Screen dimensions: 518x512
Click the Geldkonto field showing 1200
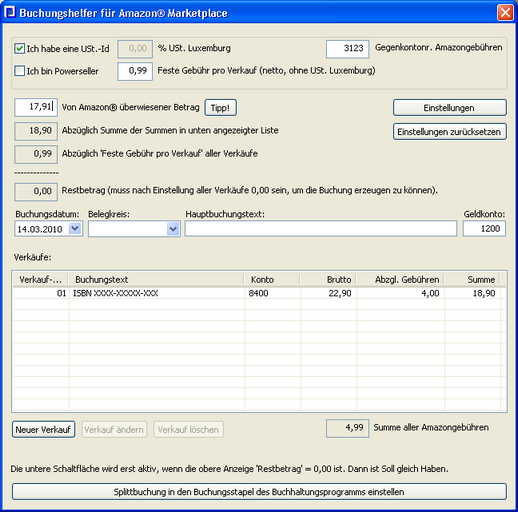(x=484, y=229)
